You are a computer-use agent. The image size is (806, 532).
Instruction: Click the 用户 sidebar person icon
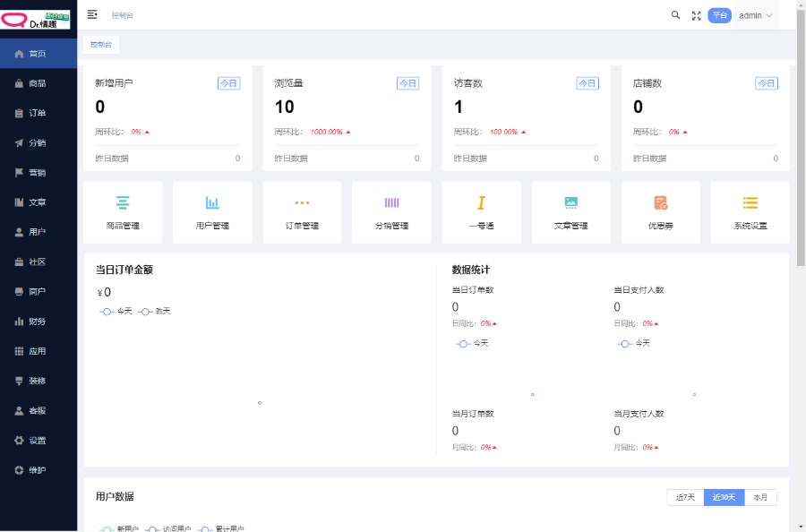(x=19, y=232)
